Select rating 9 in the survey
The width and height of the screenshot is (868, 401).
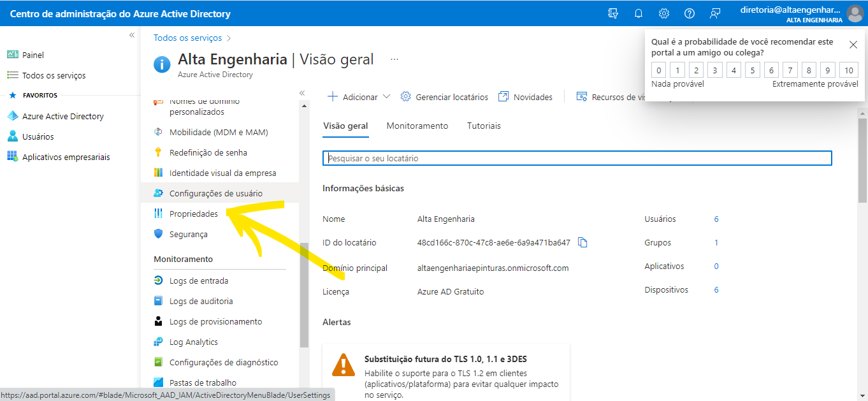[828, 70]
